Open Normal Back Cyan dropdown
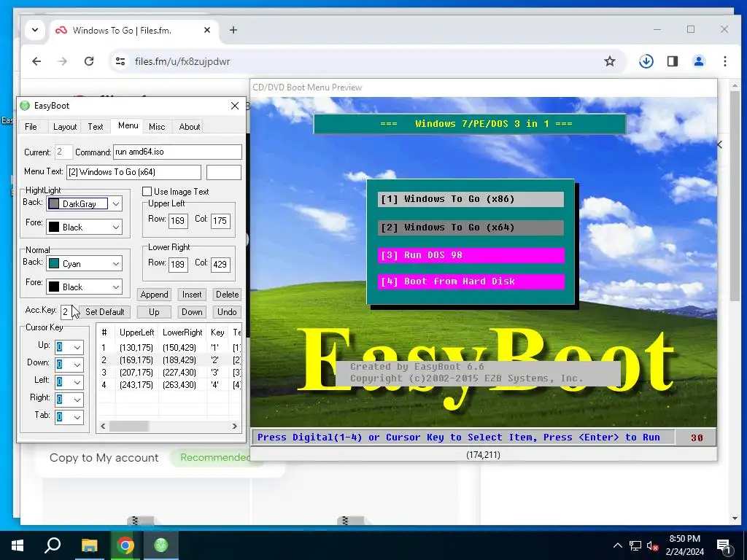 click(116, 263)
